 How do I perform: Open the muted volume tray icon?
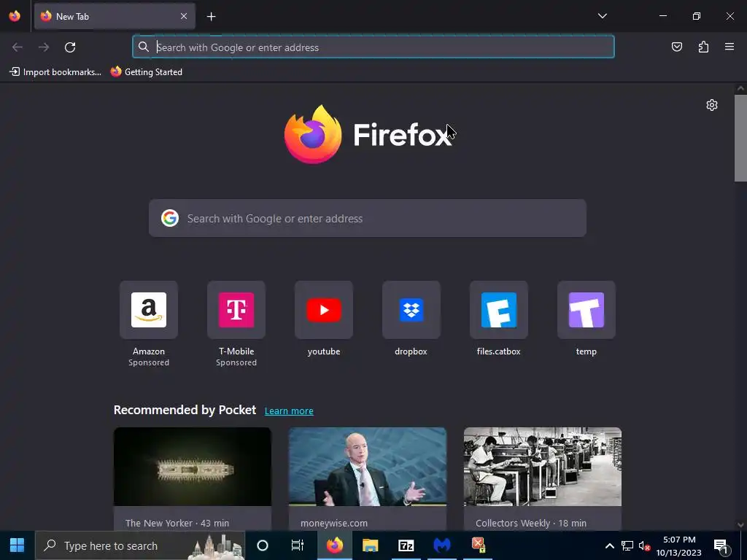pos(644,545)
